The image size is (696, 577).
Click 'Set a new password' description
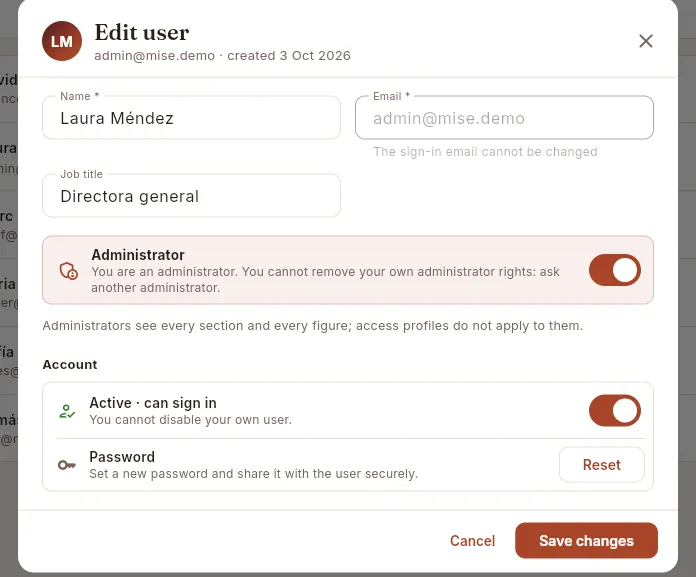(253, 474)
